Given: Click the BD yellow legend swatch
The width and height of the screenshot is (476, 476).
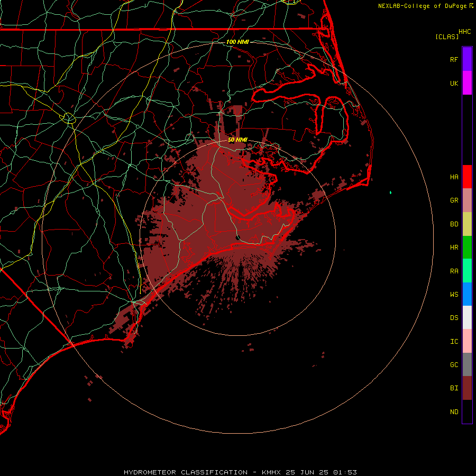Looking at the screenshot, I should (x=467, y=224).
